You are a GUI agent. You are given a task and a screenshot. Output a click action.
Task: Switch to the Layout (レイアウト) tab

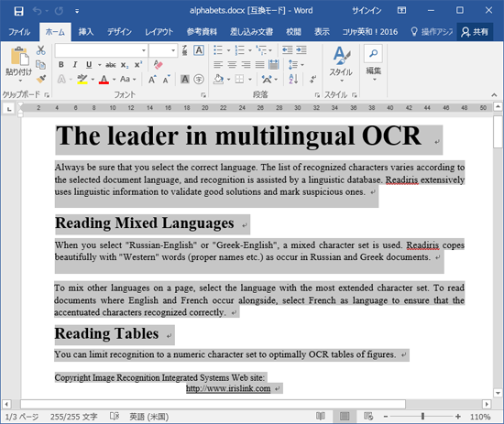[159, 32]
